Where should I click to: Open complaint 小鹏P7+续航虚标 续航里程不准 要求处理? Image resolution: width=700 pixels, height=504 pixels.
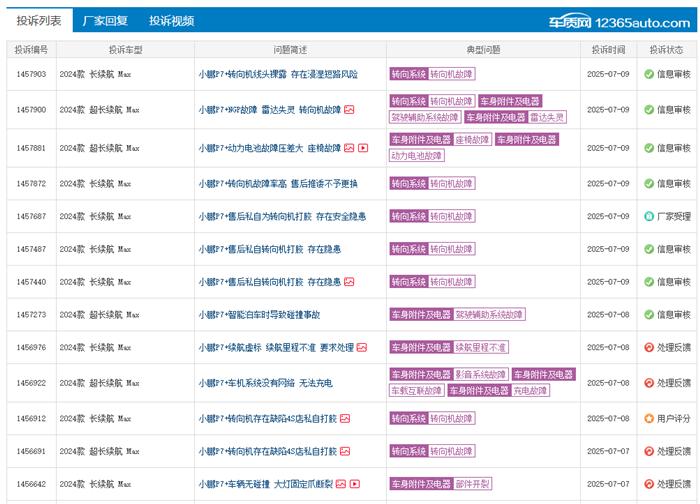276,347
